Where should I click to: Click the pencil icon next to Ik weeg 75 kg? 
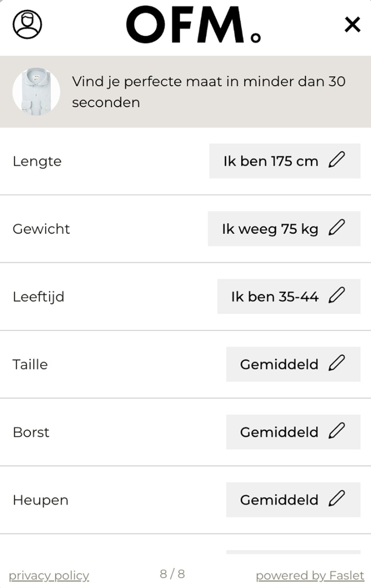pos(337,227)
